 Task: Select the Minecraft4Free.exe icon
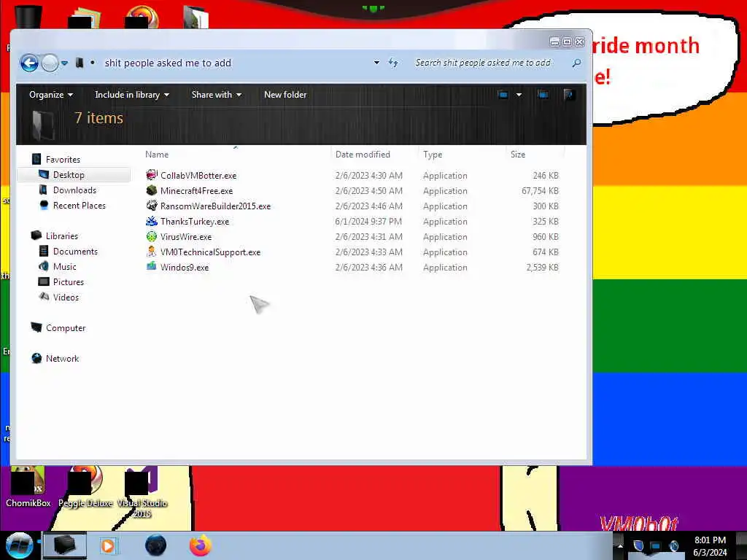click(152, 190)
